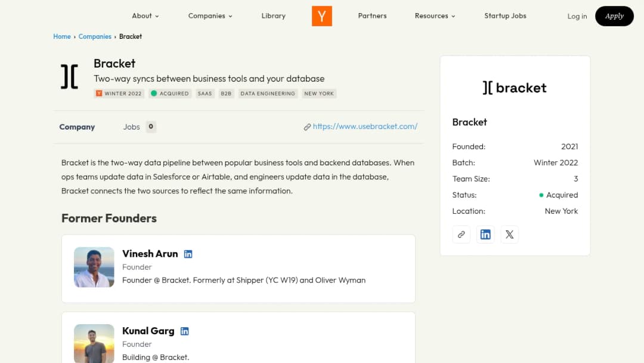The width and height of the screenshot is (644, 363).
Task: Click the Jobs count badge '0'
Action: pyautogui.click(x=151, y=127)
